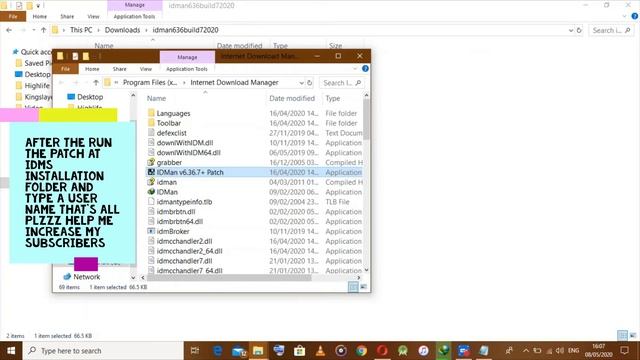Open Home tab in front Explorer window
Viewport: 640px width, 360px height.
92,69
